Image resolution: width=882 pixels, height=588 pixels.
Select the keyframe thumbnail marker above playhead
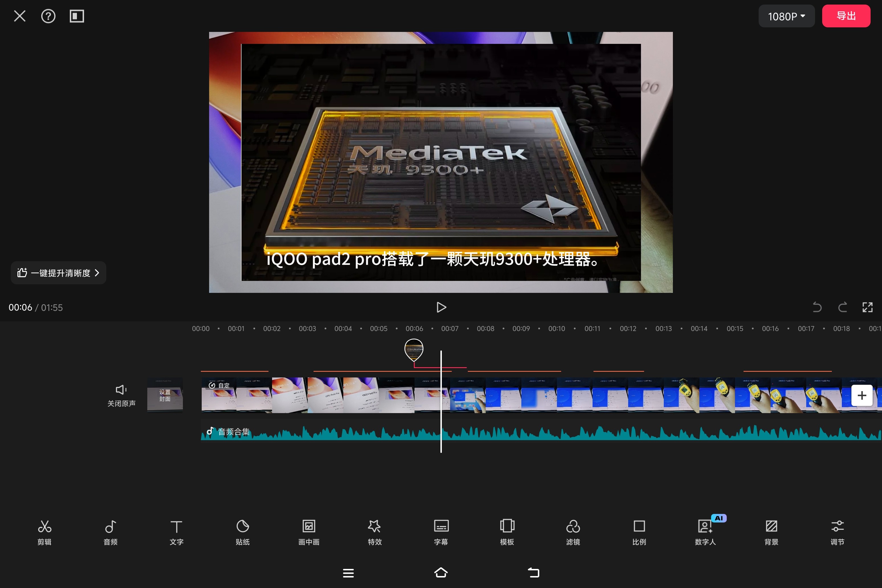414,350
